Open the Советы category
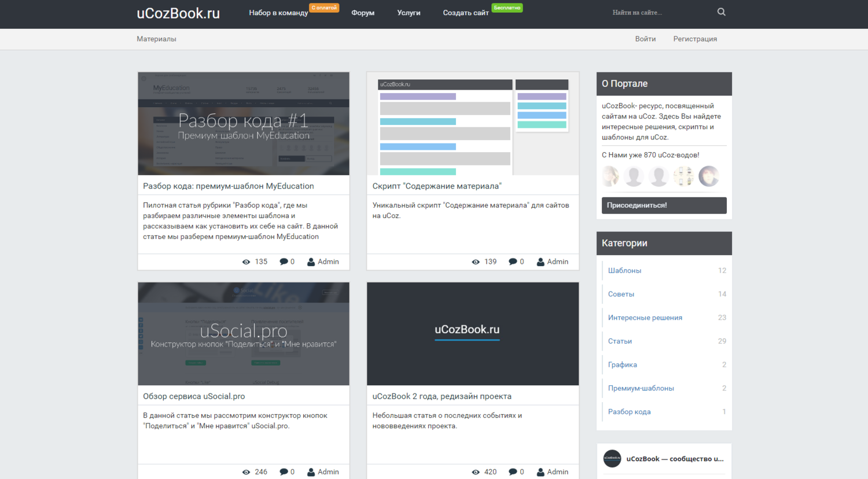The image size is (868, 479). click(621, 294)
